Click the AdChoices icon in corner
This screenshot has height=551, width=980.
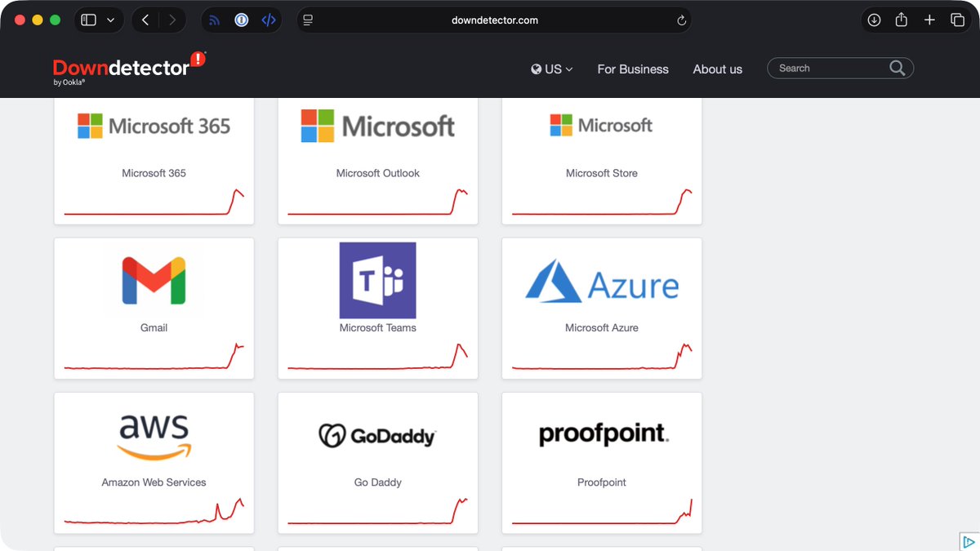pyautogui.click(x=969, y=541)
